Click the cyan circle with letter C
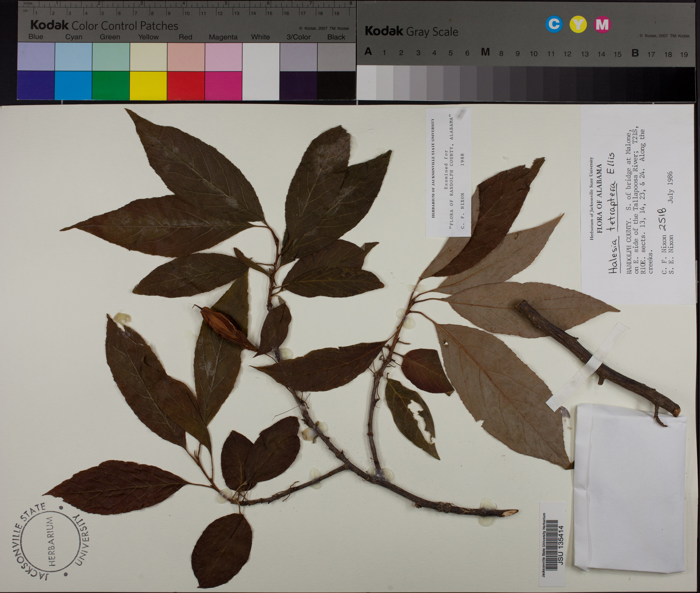Image resolution: width=700 pixels, height=593 pixels. point(554,24)
